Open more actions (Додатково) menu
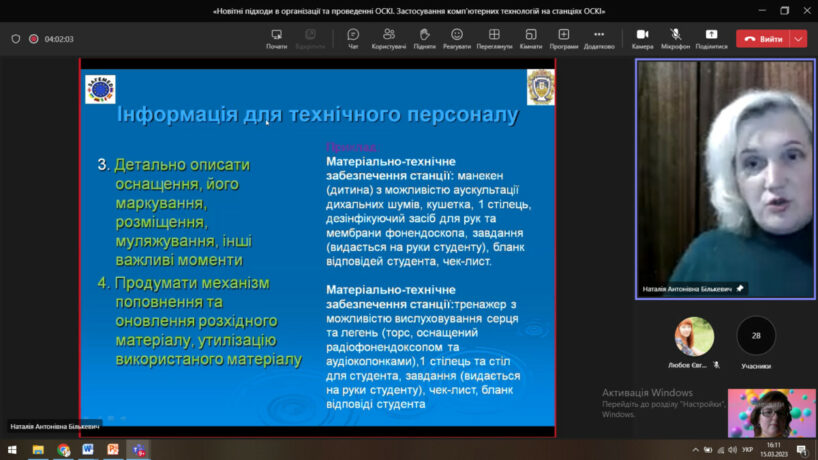 599,38
